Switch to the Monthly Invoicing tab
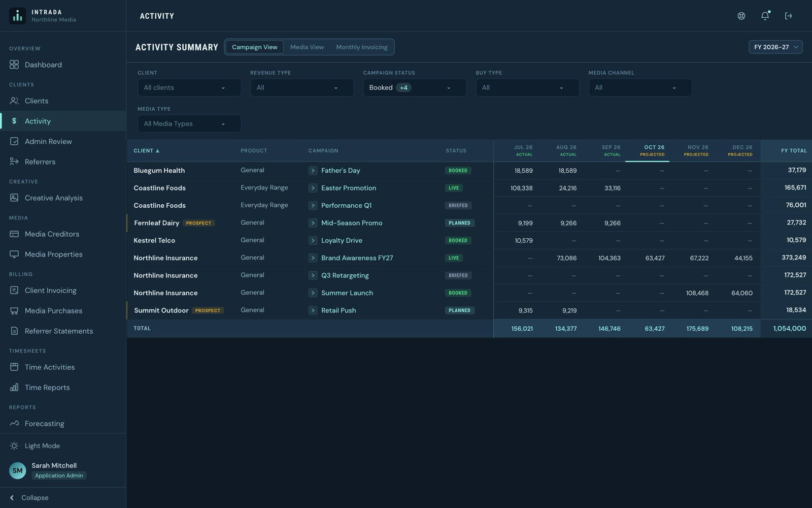The height and width of the screenshot is (508, 812). [361, 47]
